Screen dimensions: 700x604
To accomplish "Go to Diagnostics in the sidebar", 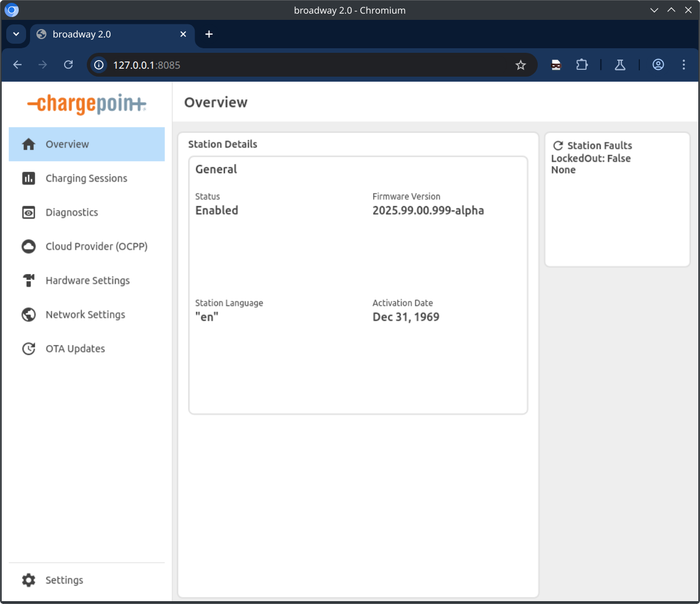I will (87, 212).
